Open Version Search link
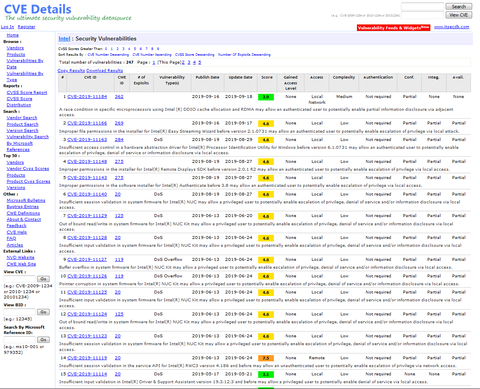 coord(22,130)
